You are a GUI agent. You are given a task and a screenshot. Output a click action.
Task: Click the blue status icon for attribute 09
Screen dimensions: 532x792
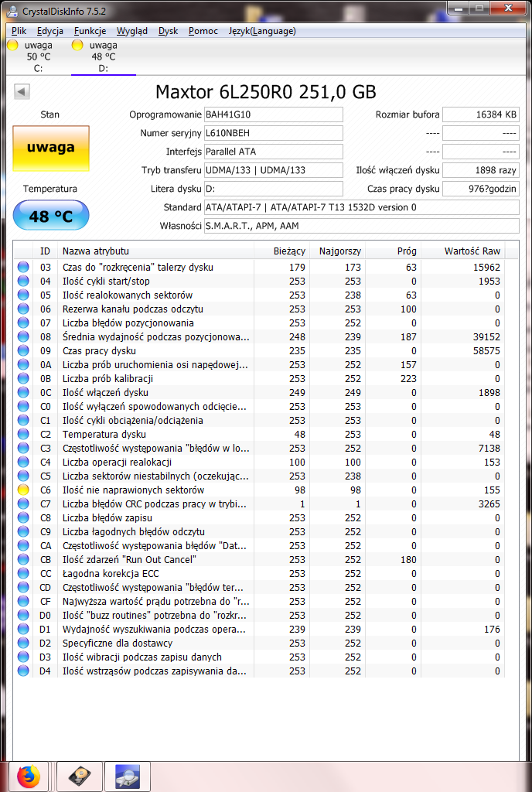click(x=23, y=350)
